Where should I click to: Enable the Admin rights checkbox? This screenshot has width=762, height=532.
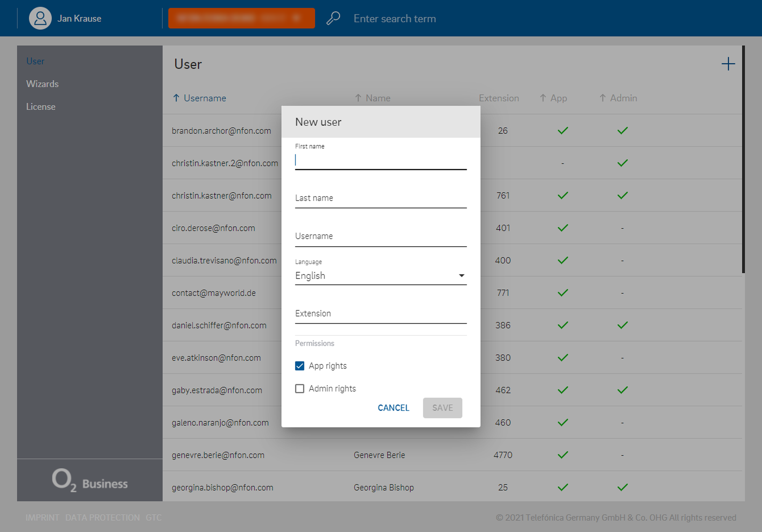click(x=300, y=389)
